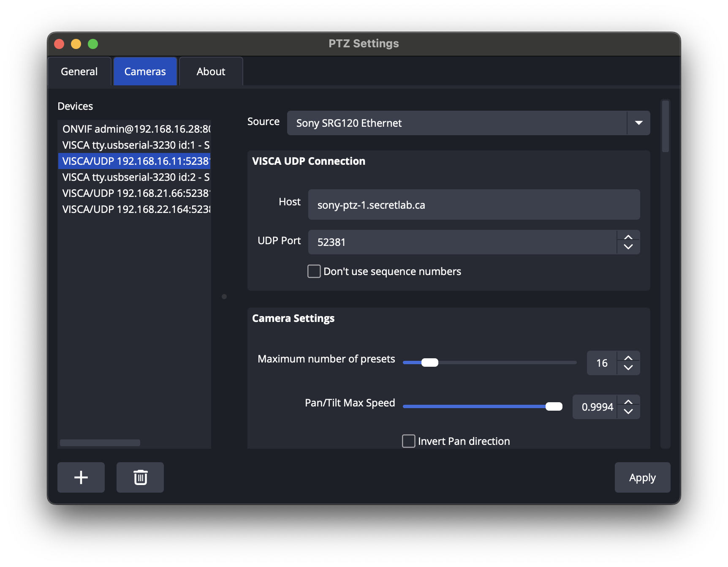Decrease the UDP Port with the down arrow
The height and width of the screenshot is (567, 728).
(628, 248)
